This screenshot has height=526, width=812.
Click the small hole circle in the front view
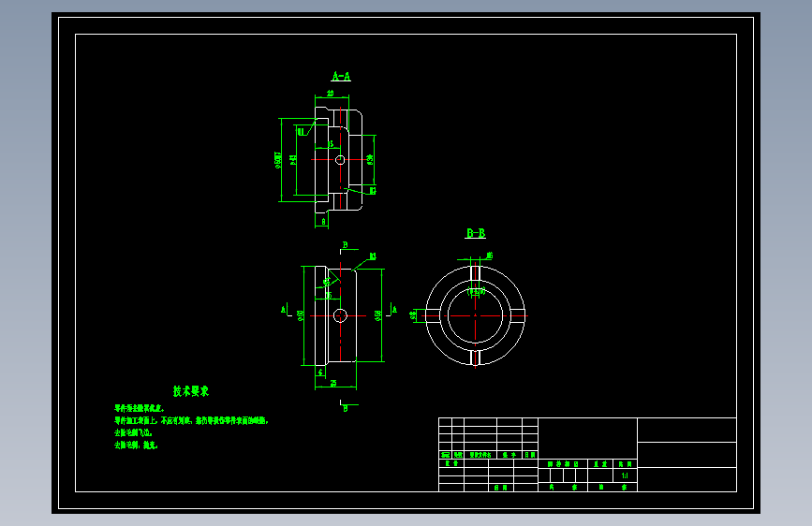(340, 315)
